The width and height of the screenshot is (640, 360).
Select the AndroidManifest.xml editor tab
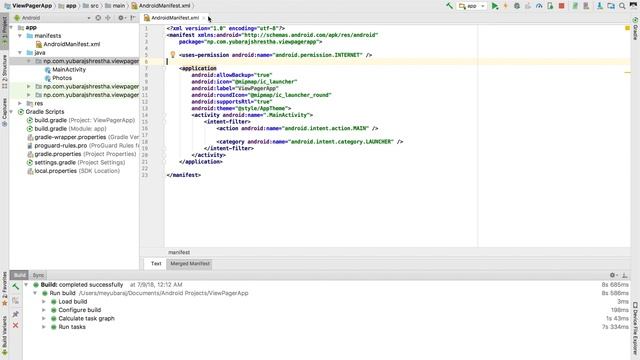pos(175,18)
